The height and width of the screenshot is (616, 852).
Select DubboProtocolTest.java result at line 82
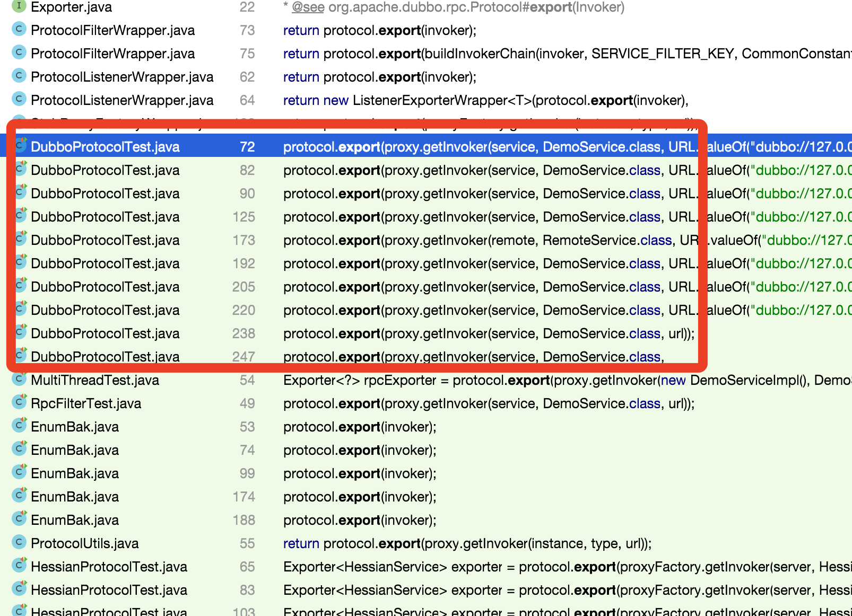click(x=426, y=170)
